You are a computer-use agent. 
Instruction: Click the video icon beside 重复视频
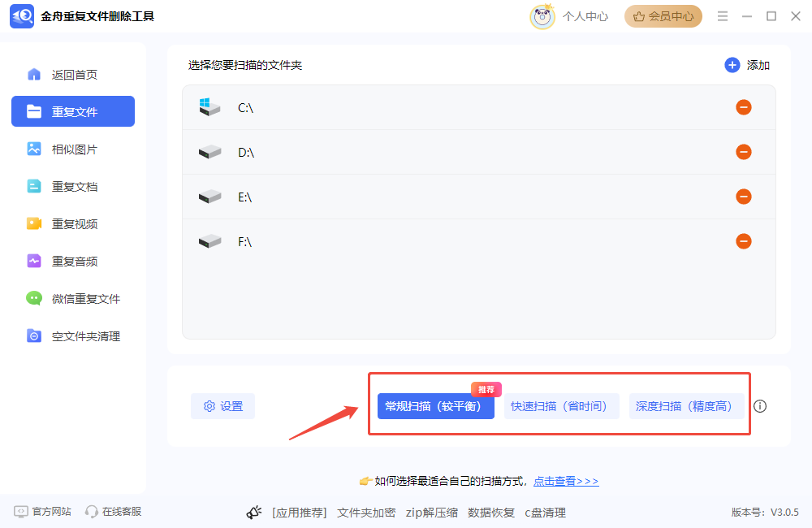pos(34,223)
